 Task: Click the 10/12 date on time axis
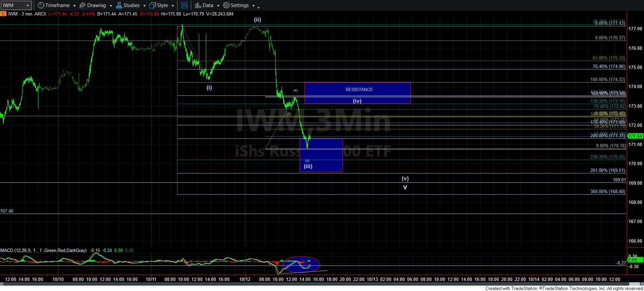tap(244, 279)
